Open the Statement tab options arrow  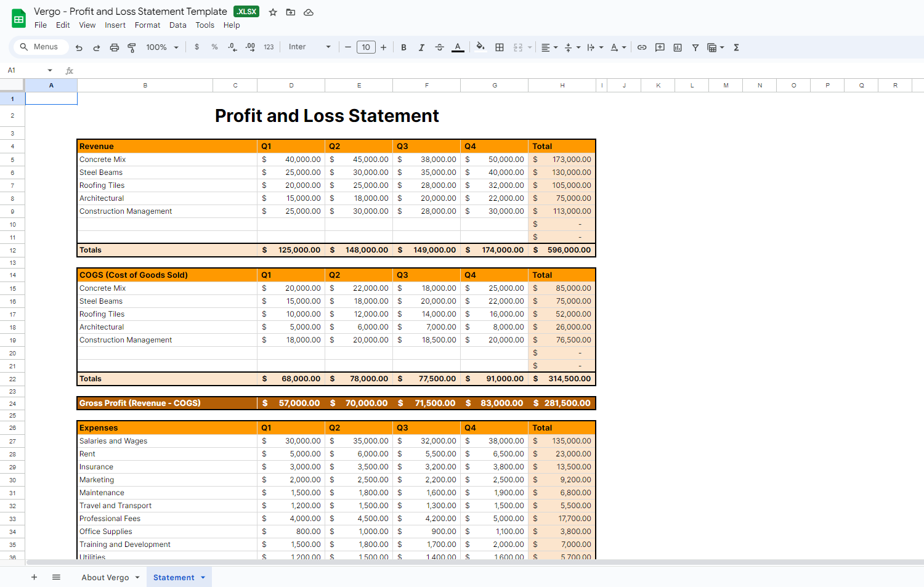(x=203, y=578)
